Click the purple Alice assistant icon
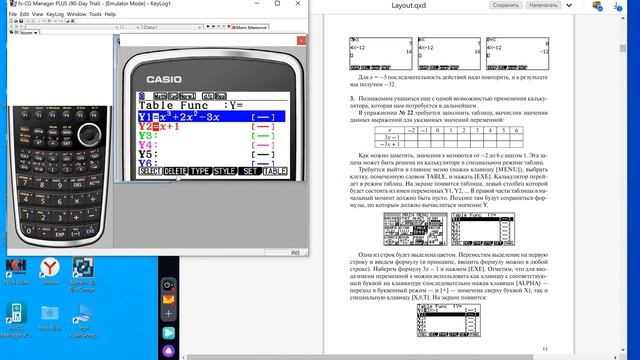The image size is (640, 360). pyautogui.click(x=169, y=351)
